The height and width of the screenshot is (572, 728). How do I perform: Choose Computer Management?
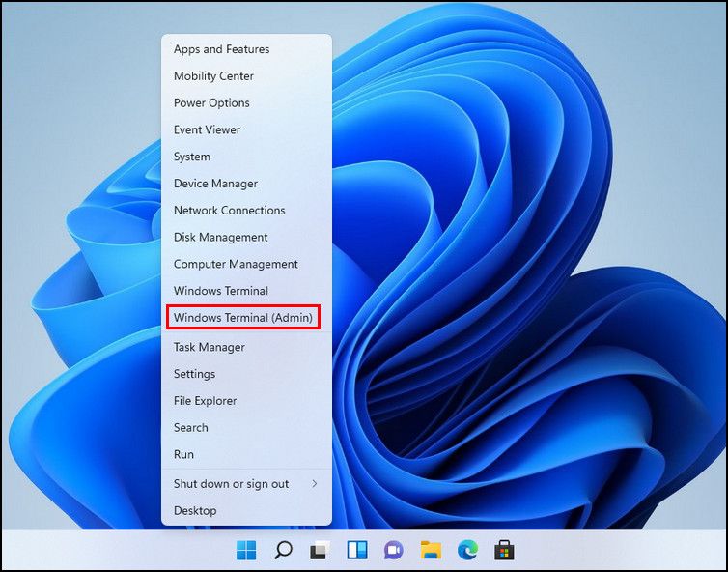236,265
